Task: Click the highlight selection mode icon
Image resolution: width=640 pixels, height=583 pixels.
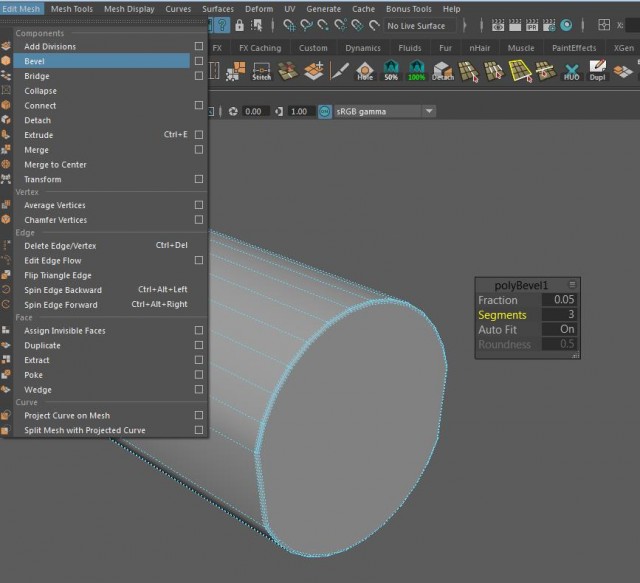Action: [257, 25]
